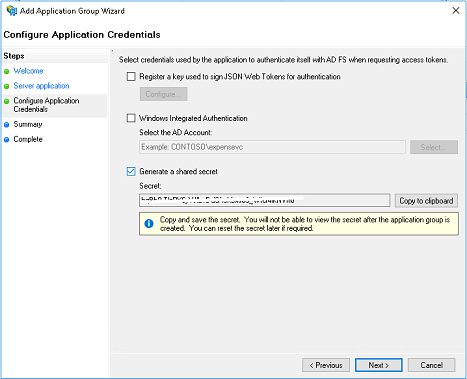Enable Register a key for JSON Web Tokens
467x379 pixels.
pos(131,77)
